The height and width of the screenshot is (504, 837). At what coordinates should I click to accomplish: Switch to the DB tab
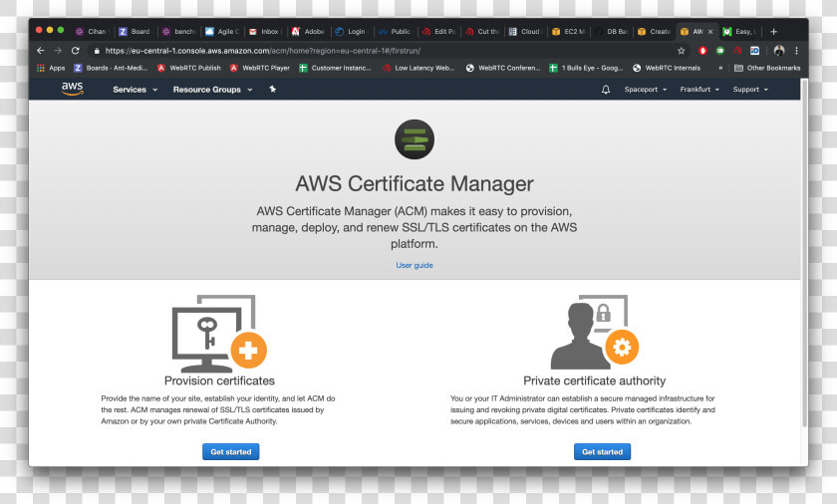(x=612, y=32)
